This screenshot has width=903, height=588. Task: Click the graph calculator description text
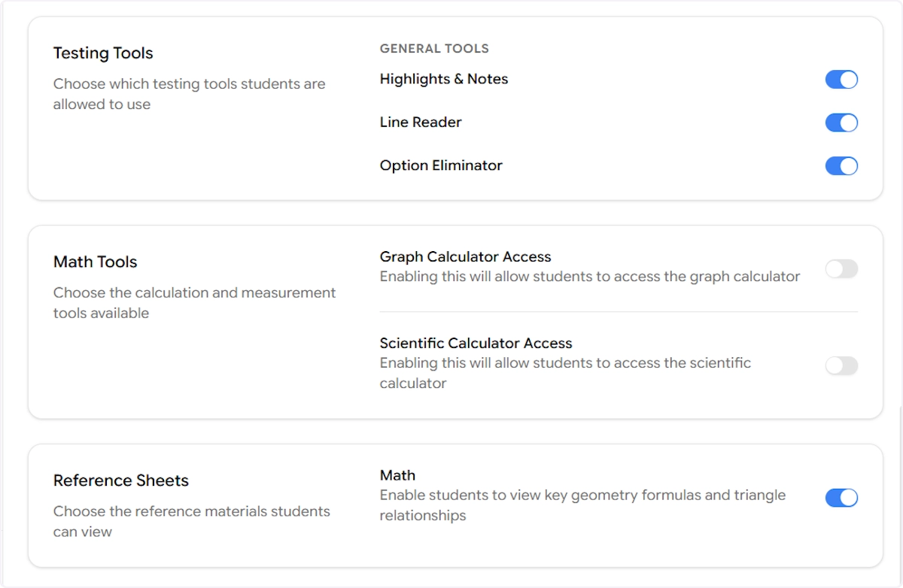point(589,277)
